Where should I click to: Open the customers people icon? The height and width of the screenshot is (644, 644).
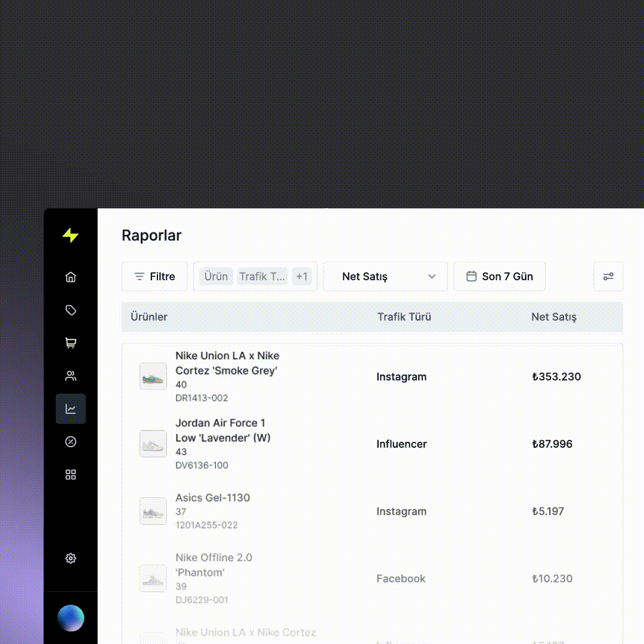(x=70, y=376)
